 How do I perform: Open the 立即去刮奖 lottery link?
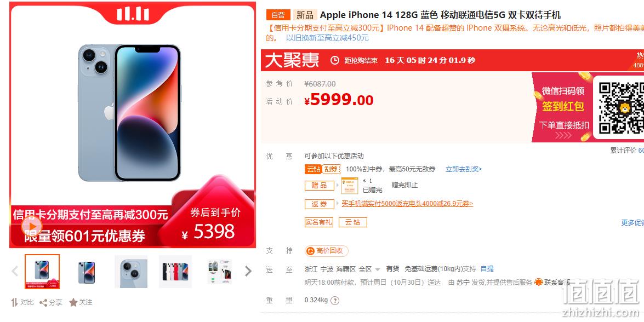pyautogui.click(x=464, y=169)
